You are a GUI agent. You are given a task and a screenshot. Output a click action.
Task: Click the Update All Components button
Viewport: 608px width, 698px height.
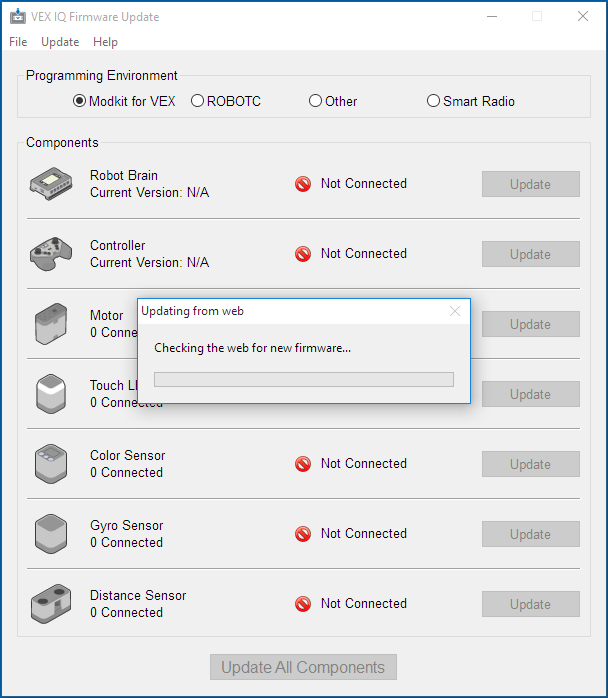(x=303, y=667)
